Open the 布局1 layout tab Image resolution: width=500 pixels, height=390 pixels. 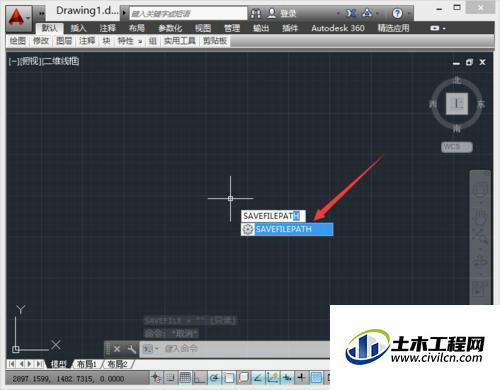pyautogui.click(x=87, y=364)
